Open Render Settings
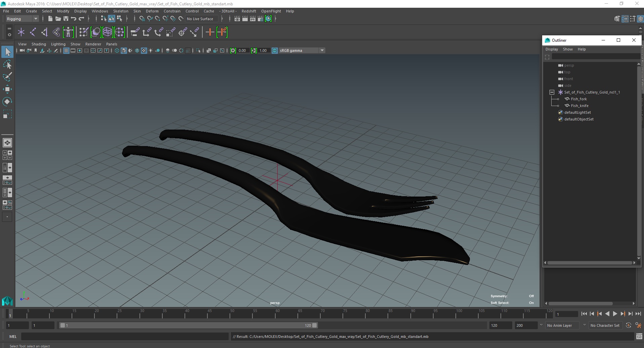This screenshot has width=644, height=348. (260, 19)
